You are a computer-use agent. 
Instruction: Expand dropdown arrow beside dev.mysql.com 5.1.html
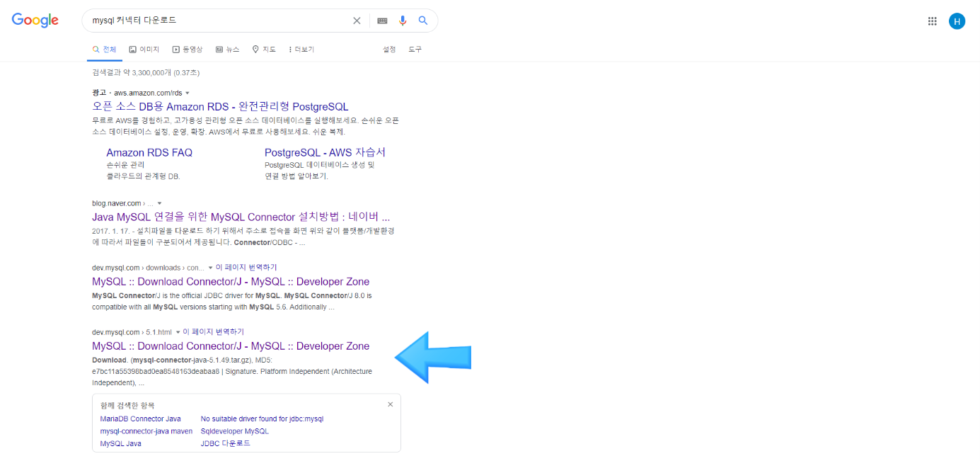pos(178,332)
